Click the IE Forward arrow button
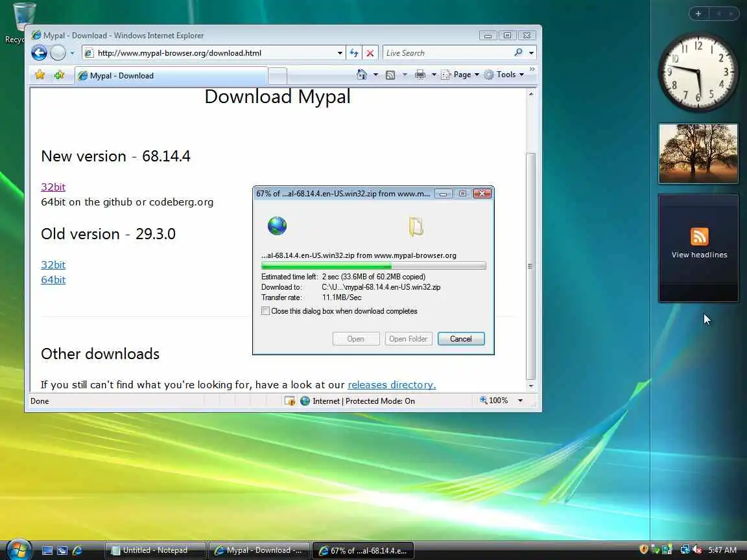 coord(58,53)
